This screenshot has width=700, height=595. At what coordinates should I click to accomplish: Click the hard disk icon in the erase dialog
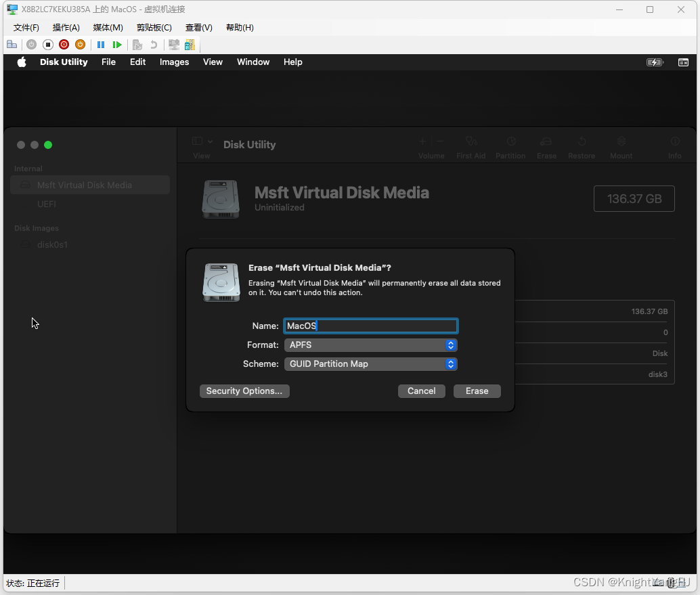pos(221,282)
